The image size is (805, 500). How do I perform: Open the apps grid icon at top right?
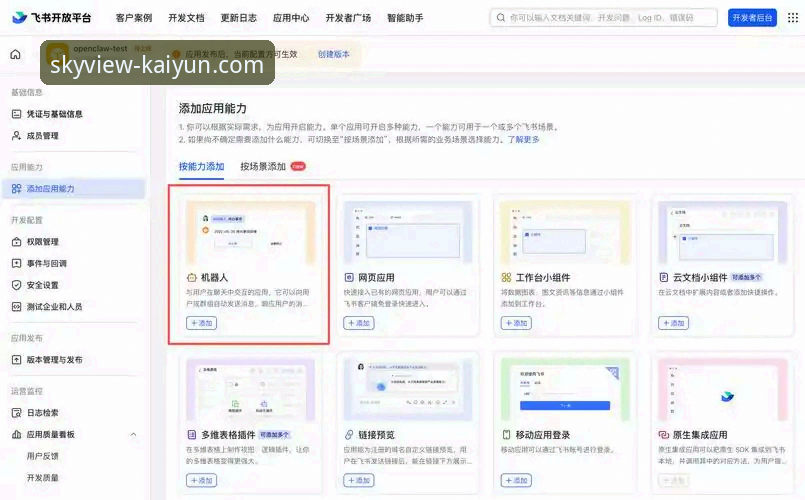pos(793,17)
